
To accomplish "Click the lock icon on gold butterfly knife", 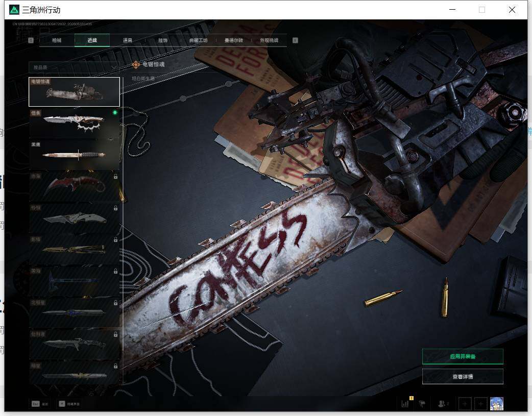I will point(116,239).
